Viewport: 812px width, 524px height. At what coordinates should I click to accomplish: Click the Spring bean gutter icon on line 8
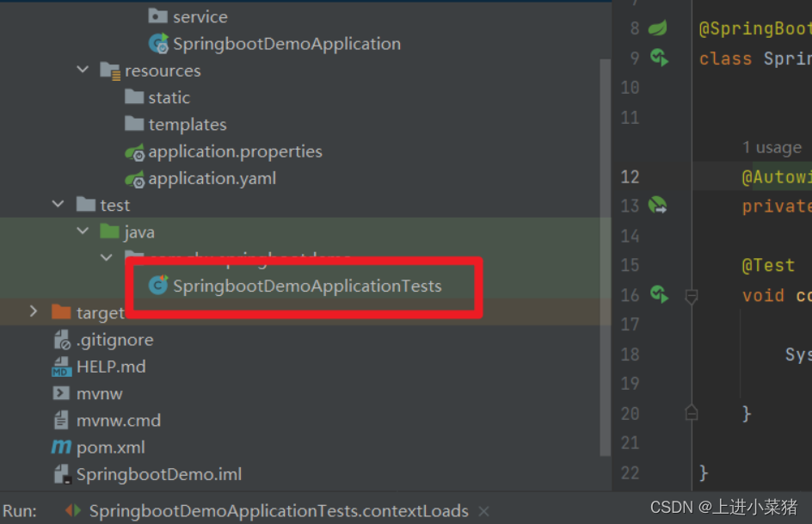[658, 28]
